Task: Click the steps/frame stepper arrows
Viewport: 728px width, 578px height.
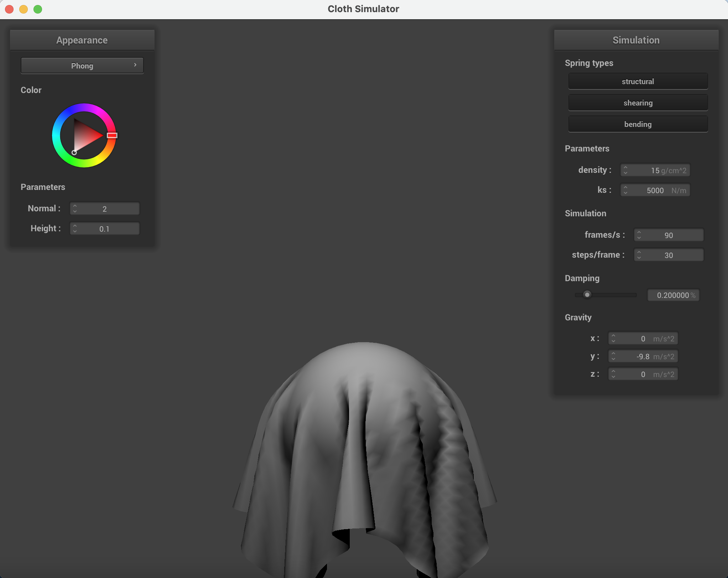Action: point(639,255)
